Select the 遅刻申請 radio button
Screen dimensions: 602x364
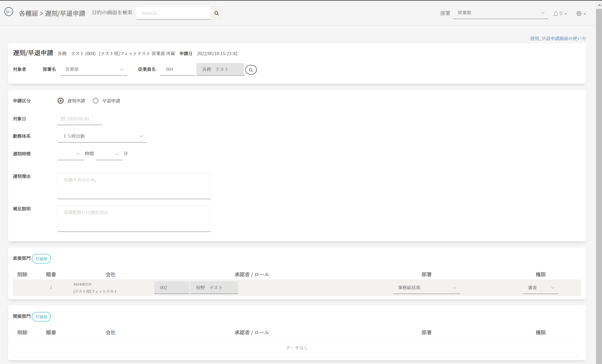[61, 101]
